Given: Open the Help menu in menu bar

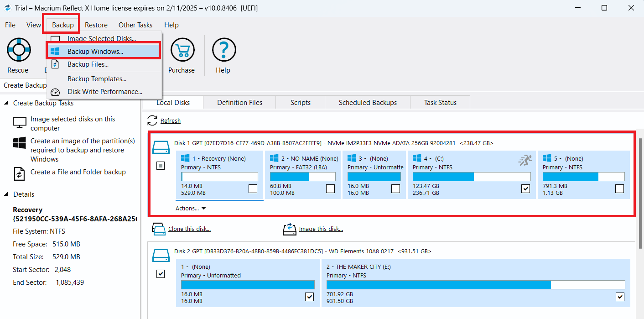Looking at the screenshot, I should (171, 25).
